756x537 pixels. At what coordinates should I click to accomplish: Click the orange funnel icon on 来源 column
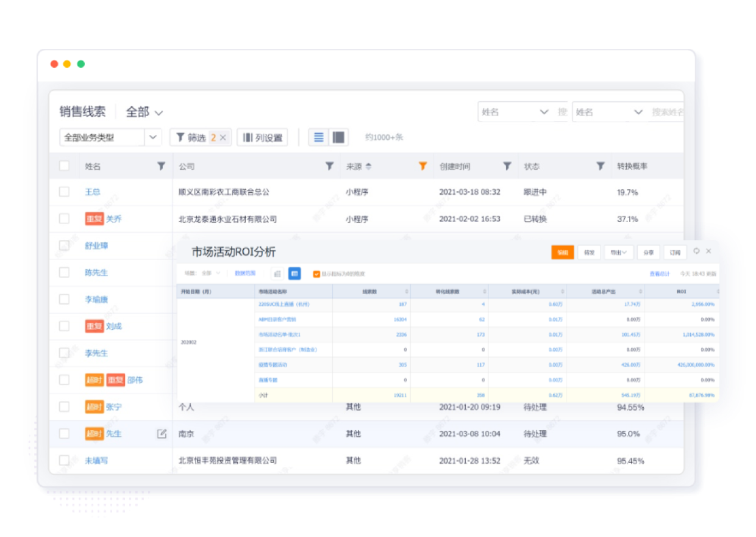coord(423,165)
